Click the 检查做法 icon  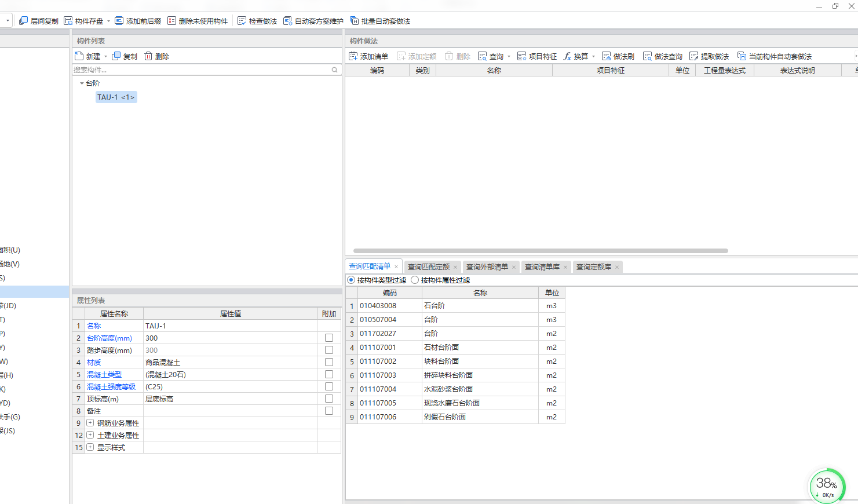click(x=242, y=21)
